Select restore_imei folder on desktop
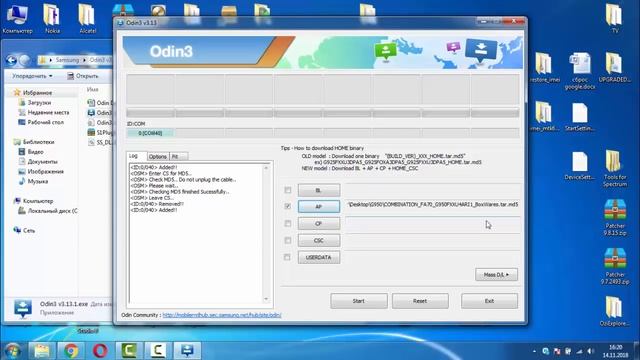Screen dimensions: 640x360 point(544,68)
